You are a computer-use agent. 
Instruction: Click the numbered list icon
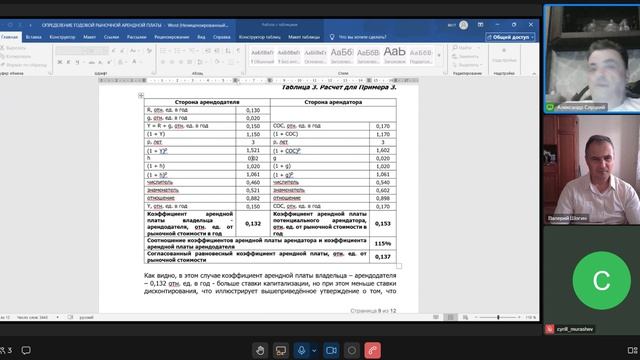pyautogui.click(x=177, y=51)
